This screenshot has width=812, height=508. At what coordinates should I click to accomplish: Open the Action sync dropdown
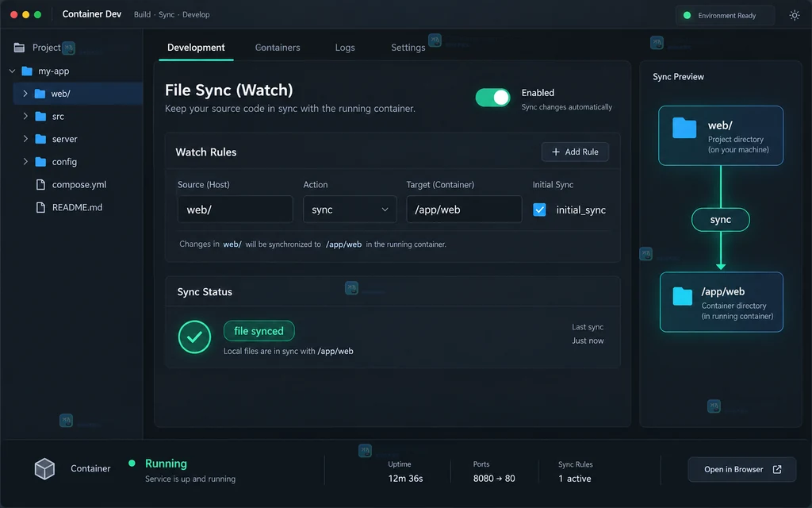point(350,210)
